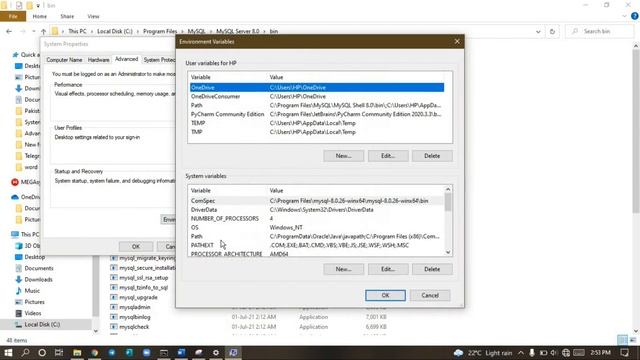Viewport: 640px width, 360px height.
Task: Switch to large icons view layout
Action: tap(633, 340)
